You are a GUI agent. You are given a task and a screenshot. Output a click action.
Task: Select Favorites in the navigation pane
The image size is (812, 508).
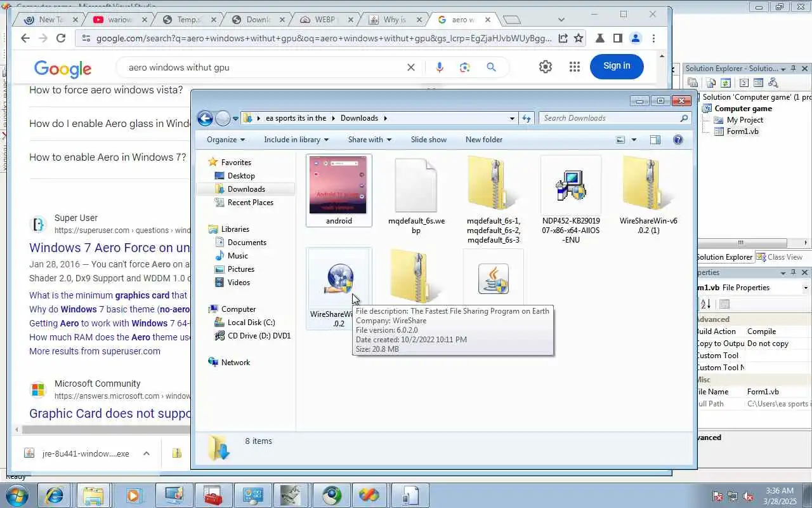pos(236,163)
